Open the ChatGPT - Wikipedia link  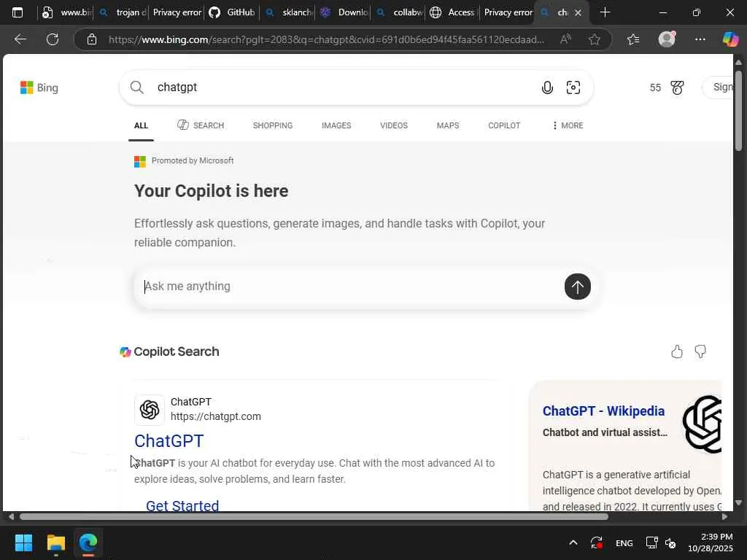point(603,411)
